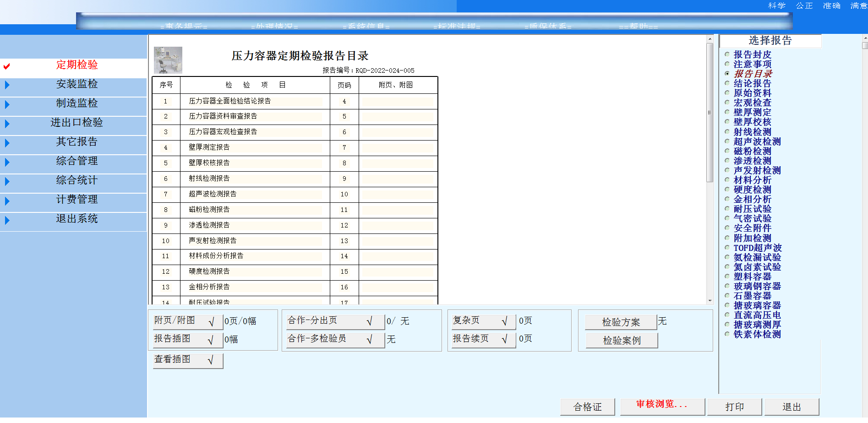This screenshot has height=423, width=868.
Task: Expand the 综合管理 sidebar section
Action: pos(6,162)
